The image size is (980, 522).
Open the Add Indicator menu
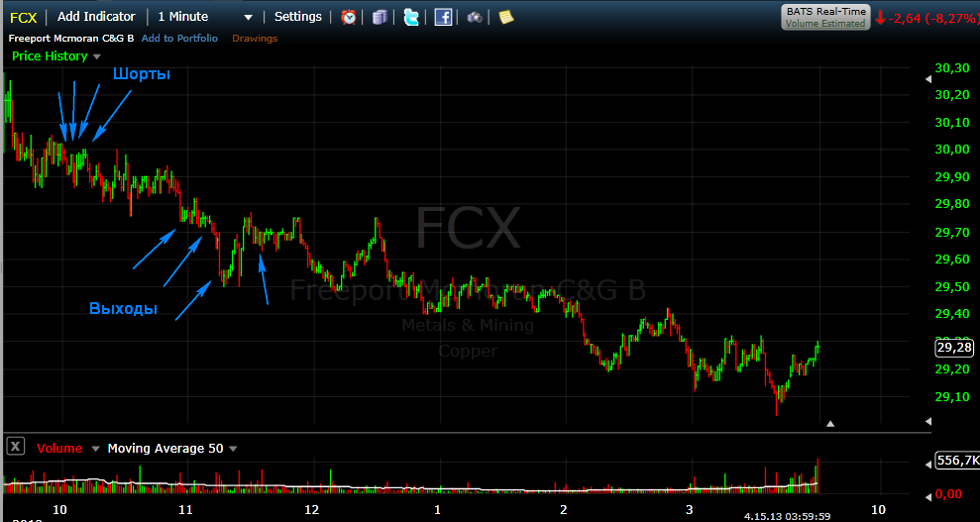click(x=96, y=17)
